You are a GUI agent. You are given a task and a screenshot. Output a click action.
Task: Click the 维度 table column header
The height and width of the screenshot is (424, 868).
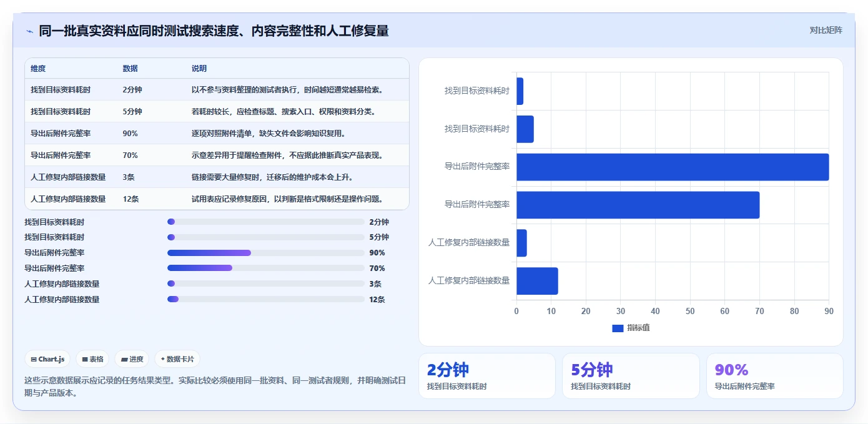pyautogui.click(x=38, y=69)
